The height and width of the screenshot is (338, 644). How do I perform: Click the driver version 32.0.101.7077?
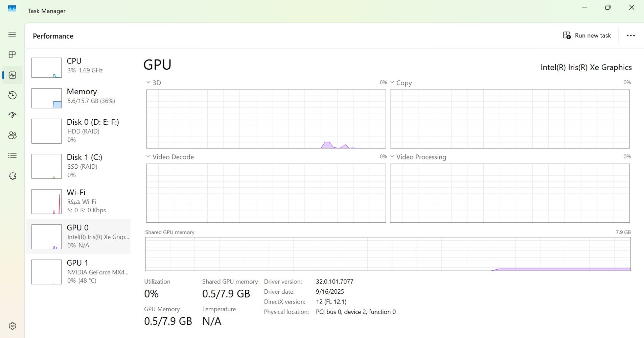335,282
